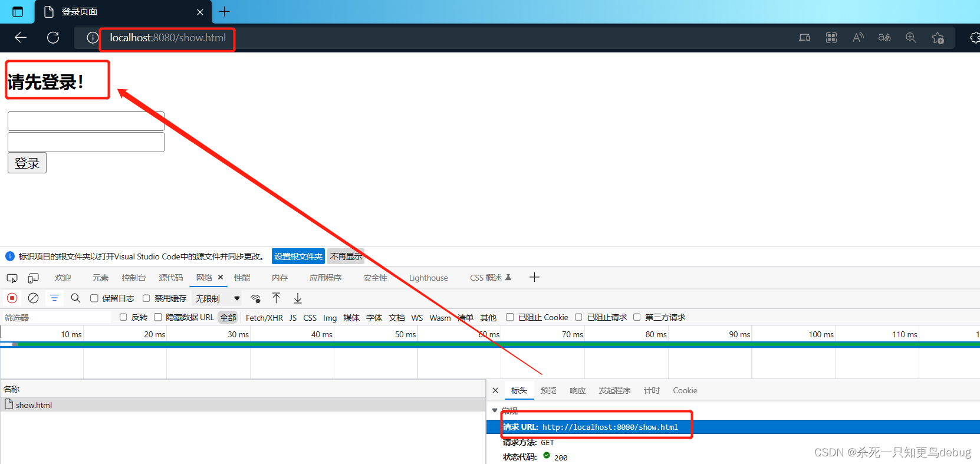Close the request details panel

click(x=495, y=390)
